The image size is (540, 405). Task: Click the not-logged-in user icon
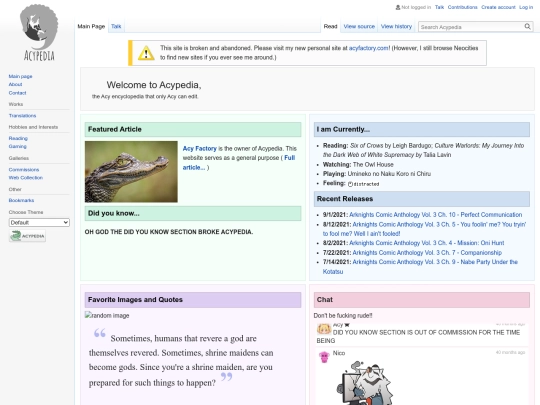398,7
